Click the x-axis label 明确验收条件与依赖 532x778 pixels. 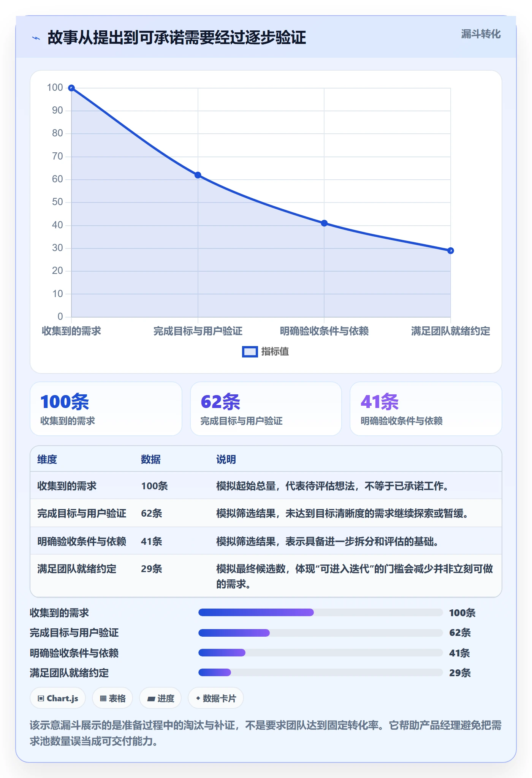(324, 331)
